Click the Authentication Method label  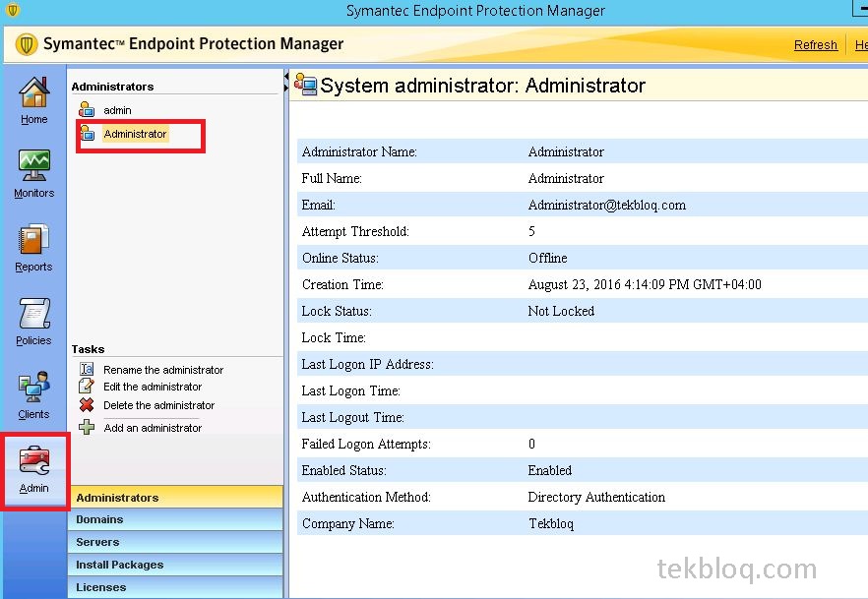click(366, 498)
